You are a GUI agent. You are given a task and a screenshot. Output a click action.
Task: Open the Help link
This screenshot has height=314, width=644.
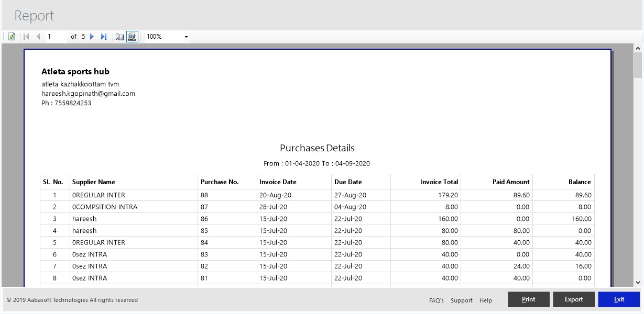(486, 300)
